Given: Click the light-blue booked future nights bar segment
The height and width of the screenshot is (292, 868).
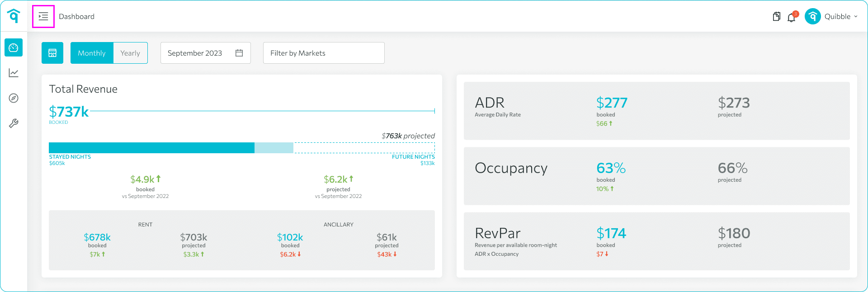Looking at the screenshot, I should click(x=274, y=148).
